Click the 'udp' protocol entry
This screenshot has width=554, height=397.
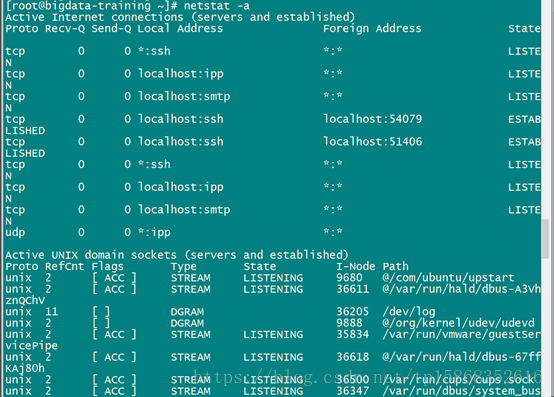pyautogui.click(x=15, y=233)
